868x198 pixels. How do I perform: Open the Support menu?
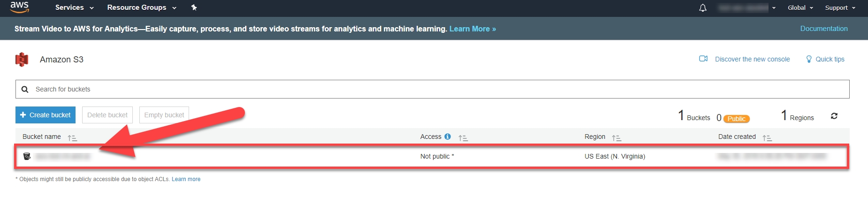pos(840,8)
